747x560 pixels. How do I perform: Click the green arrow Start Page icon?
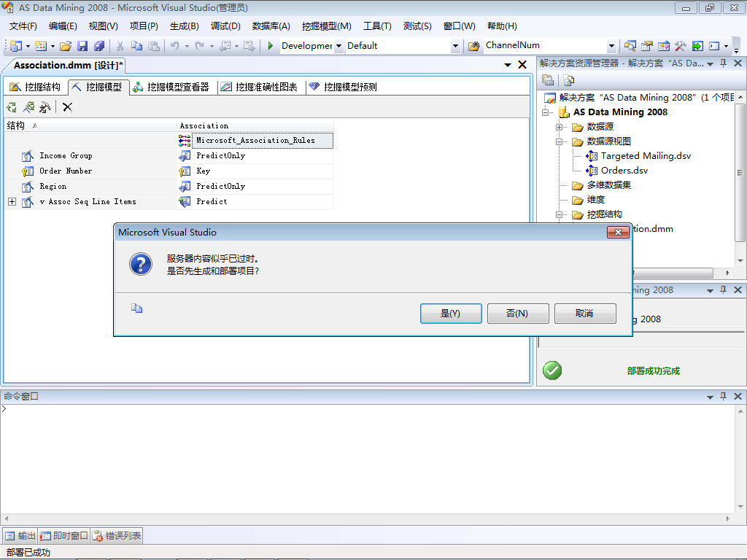point(697,46)
